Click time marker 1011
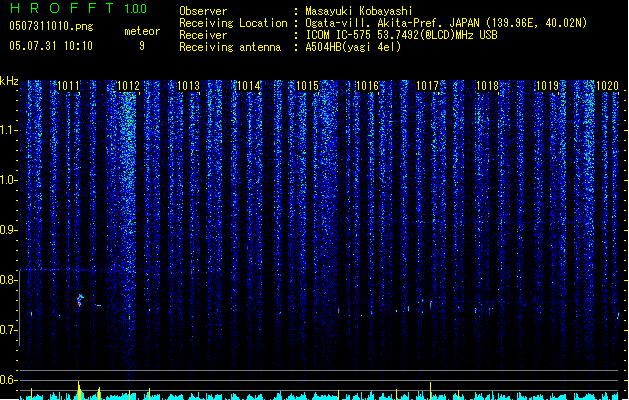 click(x=69, y=86)
